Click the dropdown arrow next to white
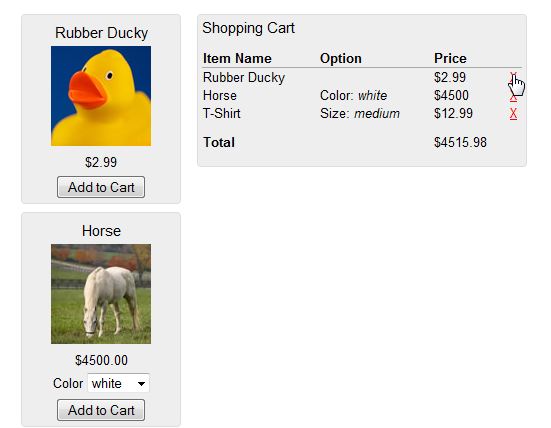This screenshot has width=551, height=428. (x=141, y=383)
